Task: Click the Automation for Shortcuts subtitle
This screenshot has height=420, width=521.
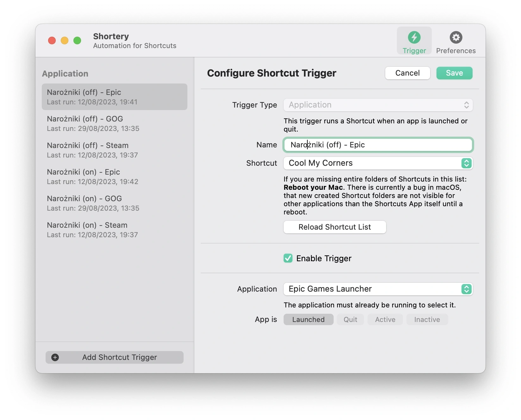Action: (x=135, y=46)
